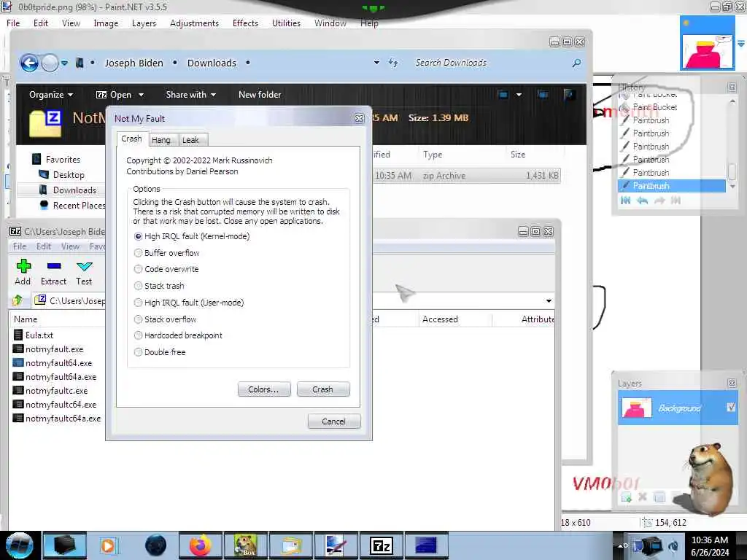Click the Accessed column header in 7-Zip
The height and width of the screenshot is (560, 747).
tap(454, 319)
